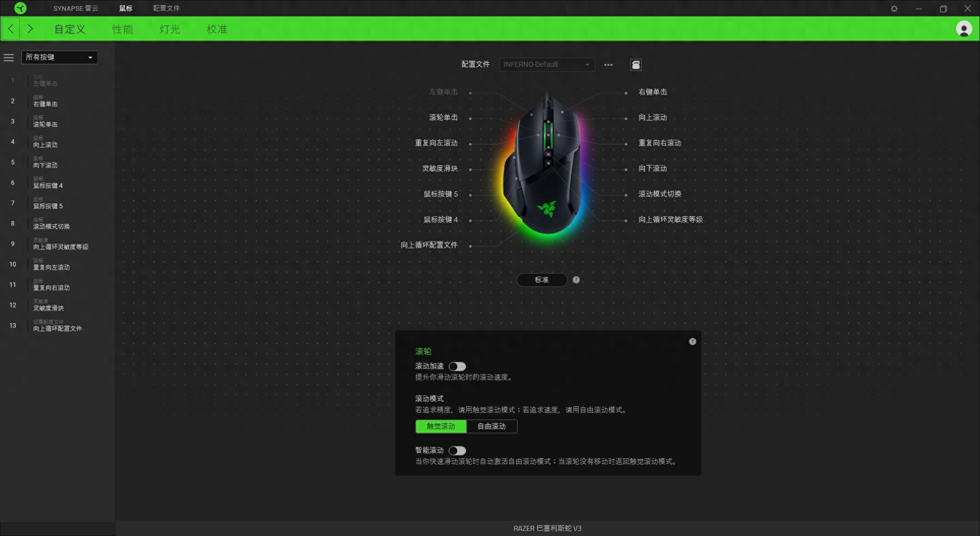Screen dimensions: 980x536
Task: Select list row 13 向上循环配置文件
Action: point(57,326)
